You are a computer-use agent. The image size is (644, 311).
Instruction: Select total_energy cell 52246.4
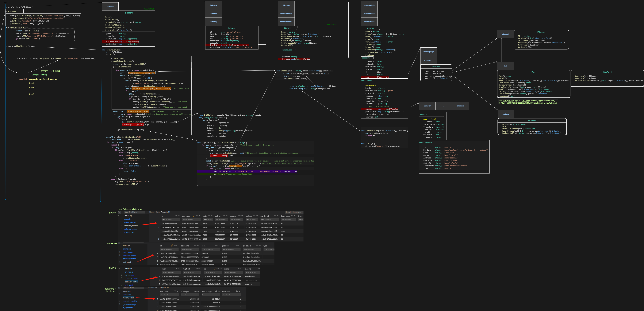coord(217,303)
